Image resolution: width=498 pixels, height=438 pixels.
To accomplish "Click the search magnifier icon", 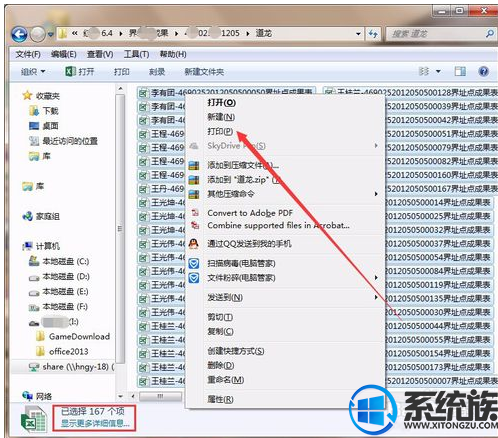I will 489,34.
